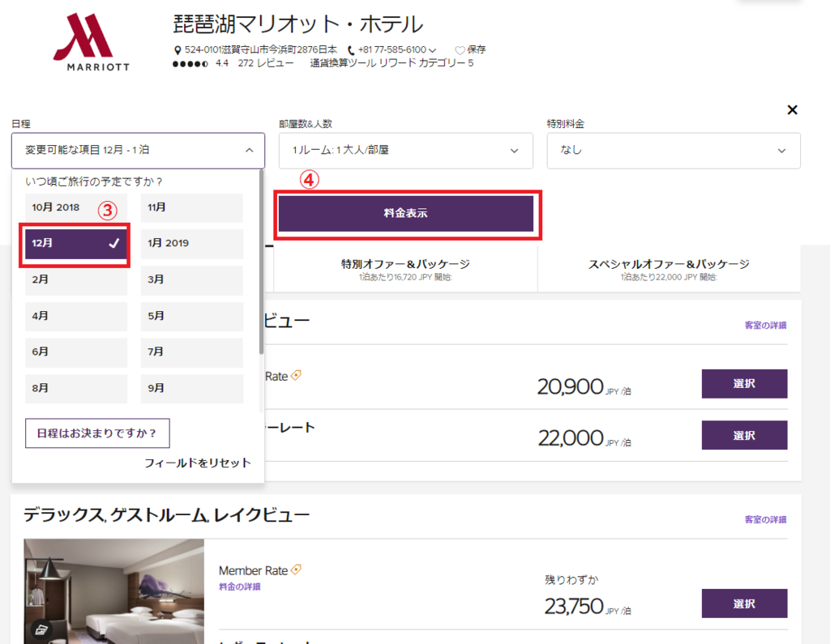
Task: Open 客室の詳細 for Deluxe Lakeview room
Action: [x=765, y=519]
